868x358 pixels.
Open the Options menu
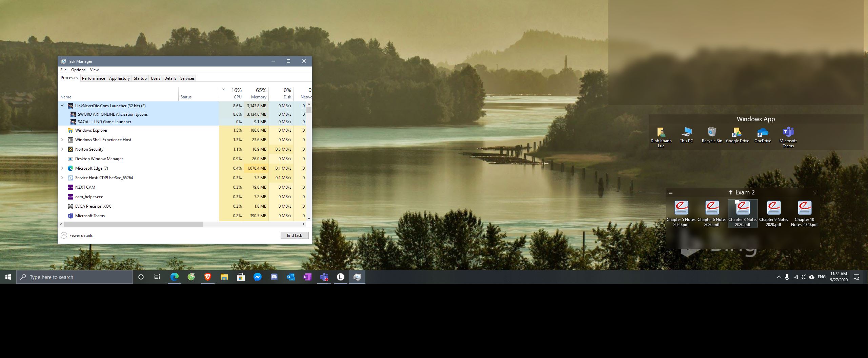[x=78, y=70]
